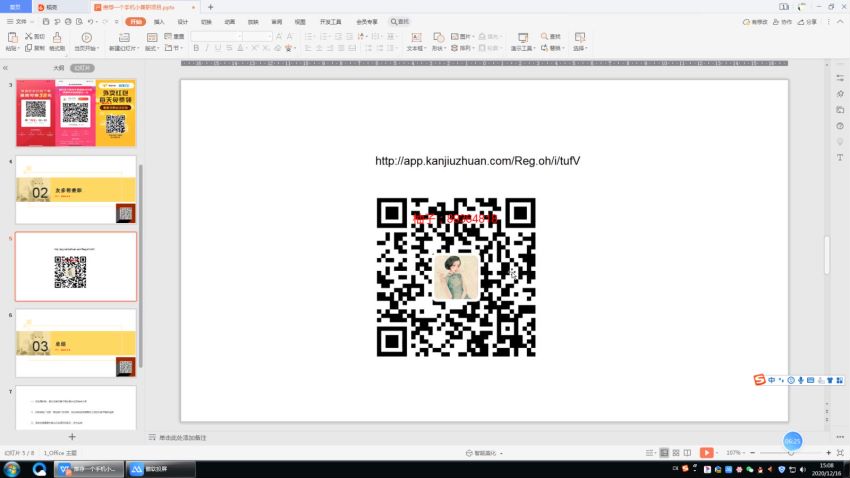Click the search box in menu bar
This screenshot has height=478, width=850.
400,22
